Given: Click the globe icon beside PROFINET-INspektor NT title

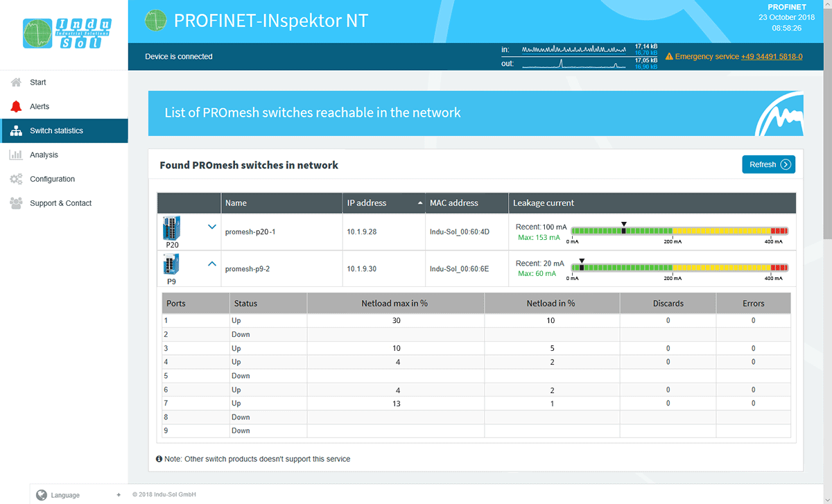Looking at the screenshot, I should click(156, 21).
